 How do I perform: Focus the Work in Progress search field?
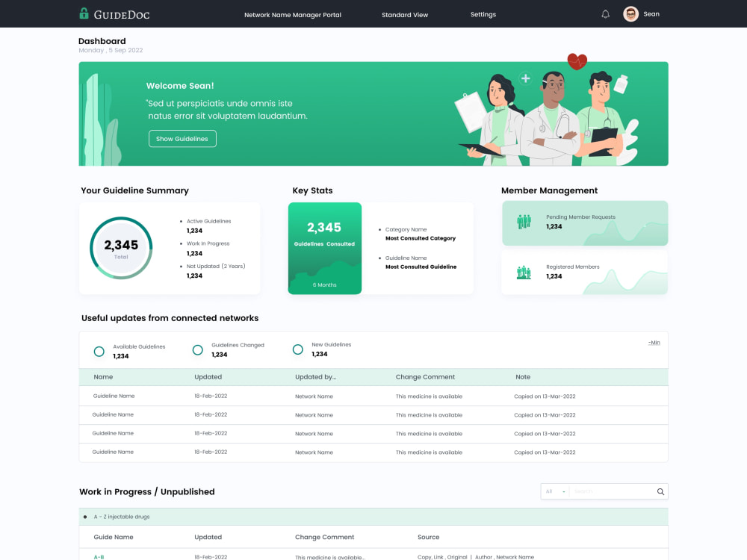613,491
